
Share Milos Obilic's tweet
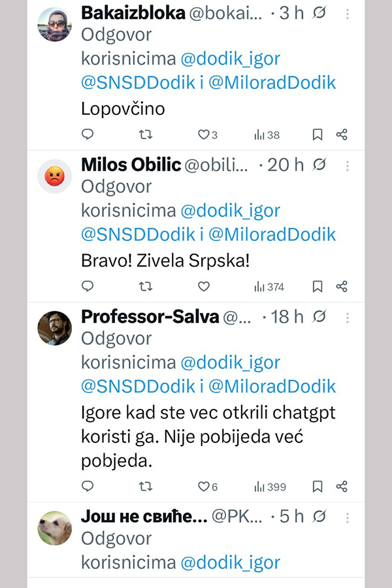point(341,286)
